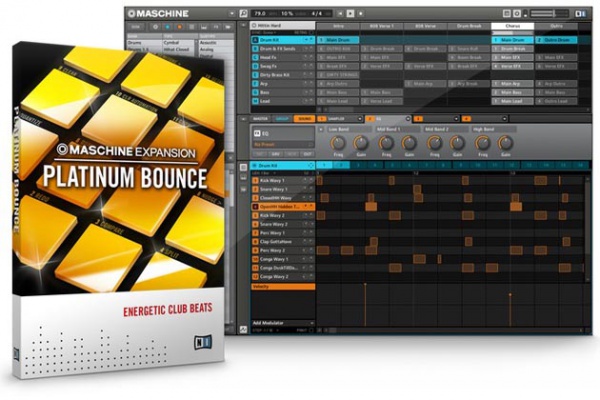Click the High Band Freq knob
The height and width of the screenshot is (400, 600).
click(483, 143)
